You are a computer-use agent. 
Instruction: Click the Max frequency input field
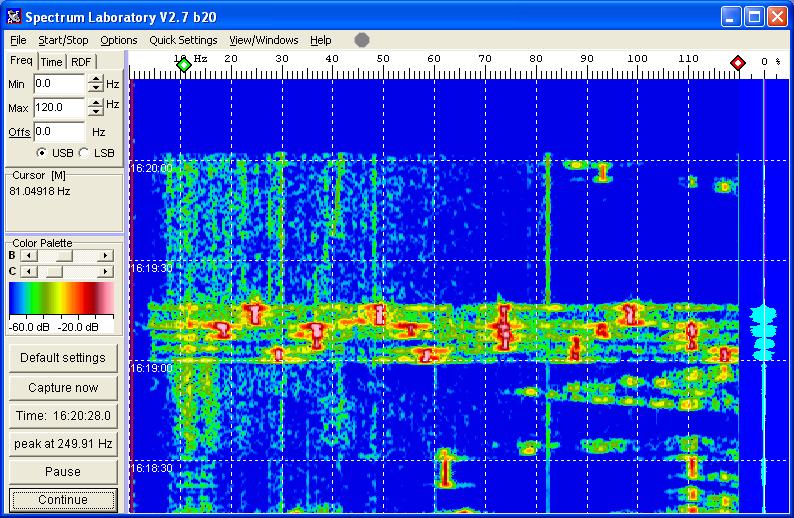pos(59,107)
